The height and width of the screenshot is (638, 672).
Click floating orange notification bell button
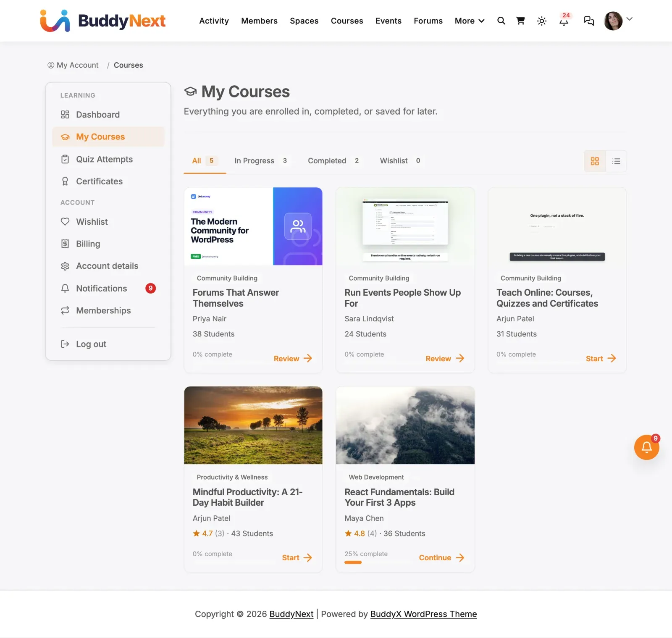click(x=646, y=447)
